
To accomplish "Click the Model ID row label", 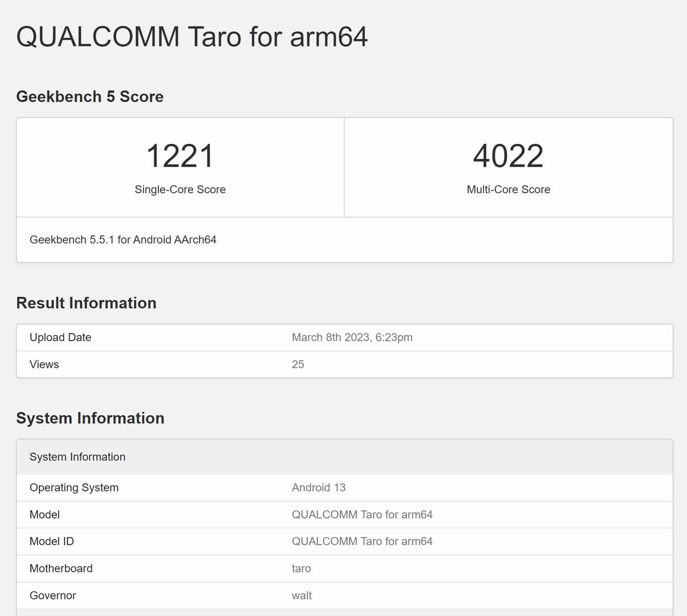I will tap(52, 541).
